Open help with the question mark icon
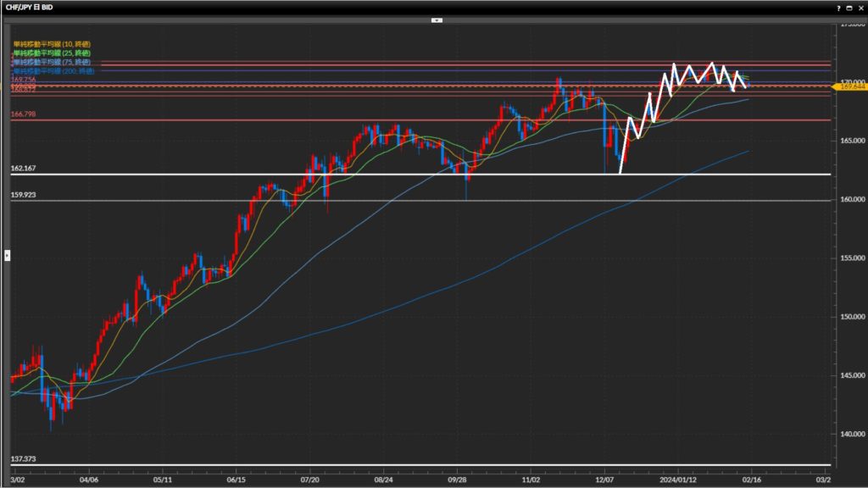The width and height of the screenshot is (868, 488). click(839, 7)
